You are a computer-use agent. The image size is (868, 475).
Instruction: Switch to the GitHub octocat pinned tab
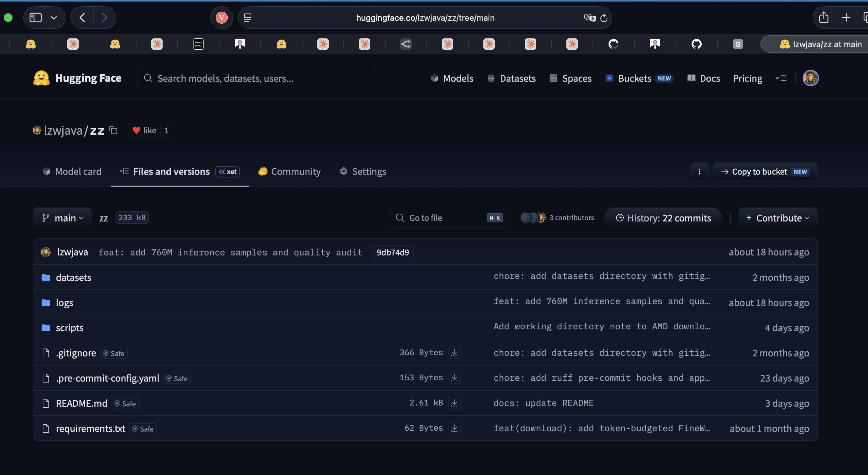[696, 44]
